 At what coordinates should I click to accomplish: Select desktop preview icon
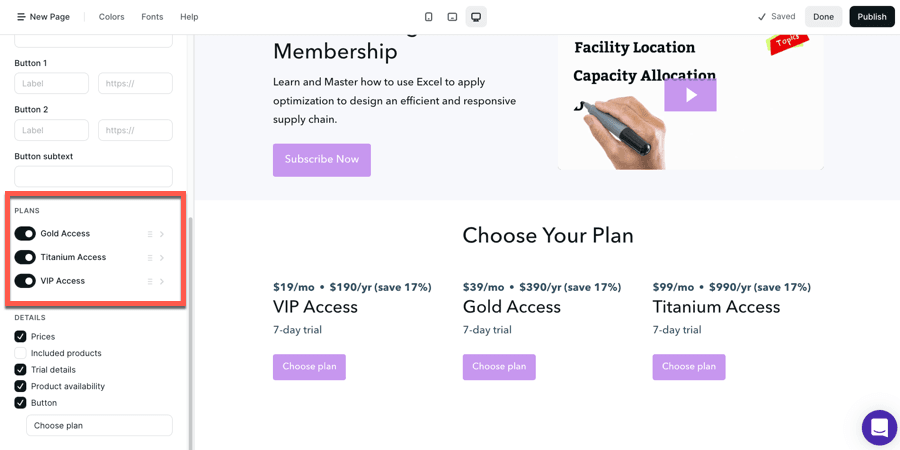(x=476, y=17)
